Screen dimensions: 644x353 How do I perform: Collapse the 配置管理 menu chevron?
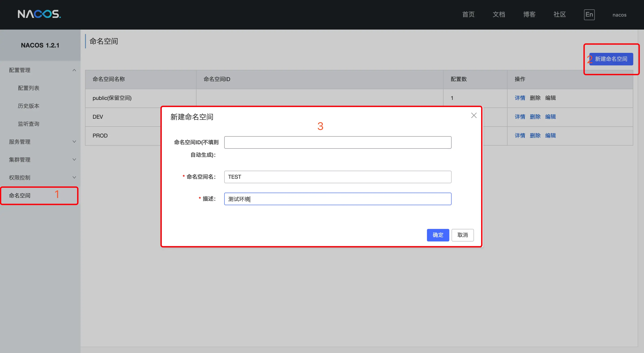(74, 70)
